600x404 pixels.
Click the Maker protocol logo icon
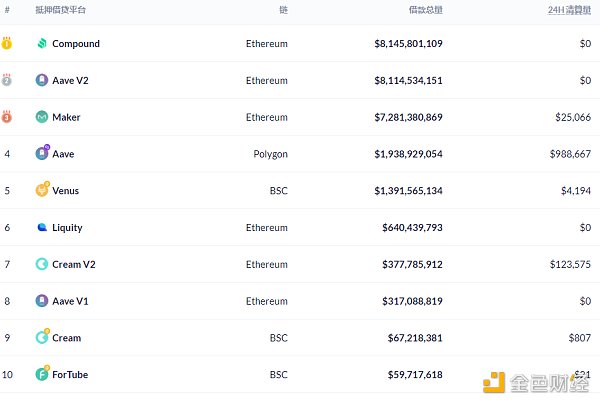point(42,117)
